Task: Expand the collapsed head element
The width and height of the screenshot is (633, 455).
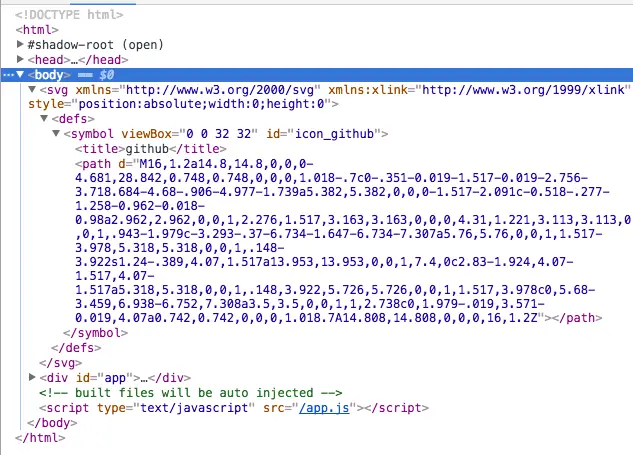Action: pyautogui.click(x=20, y=59)
